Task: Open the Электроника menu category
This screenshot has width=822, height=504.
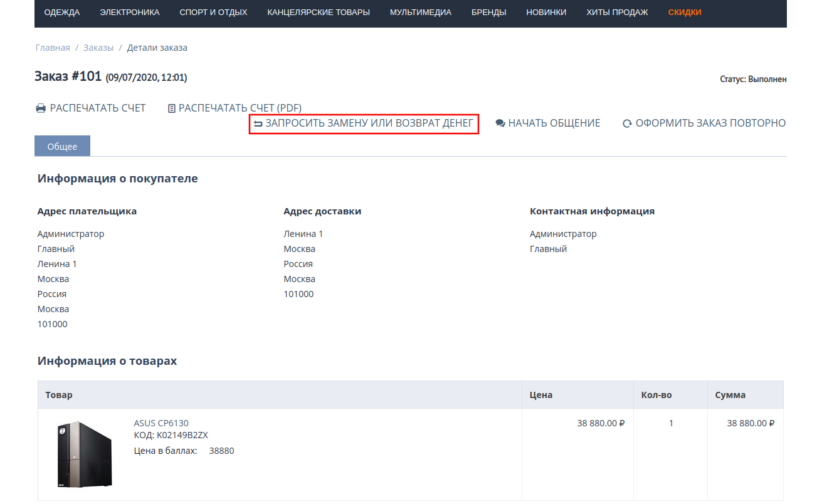Action: (130, 13)
